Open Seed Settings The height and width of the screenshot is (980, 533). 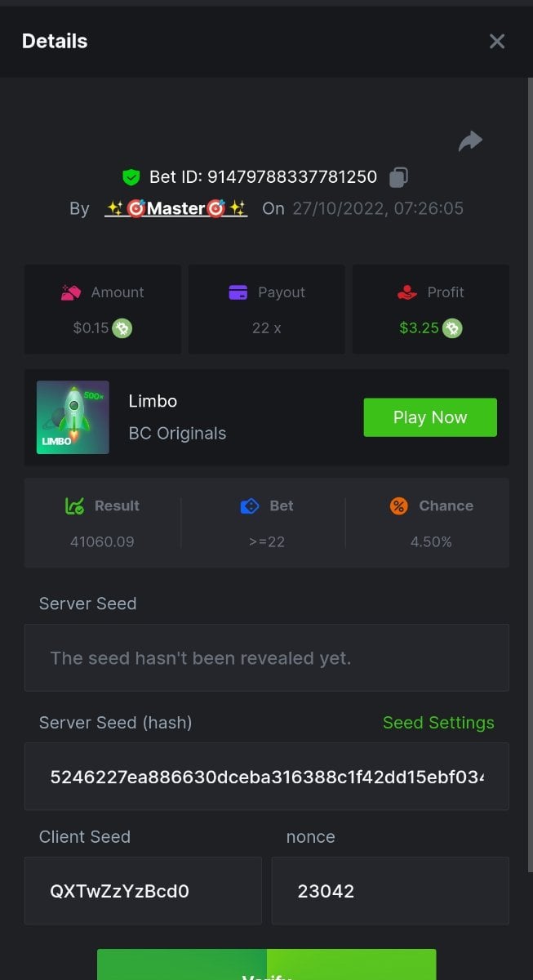(x=438, y=723)
